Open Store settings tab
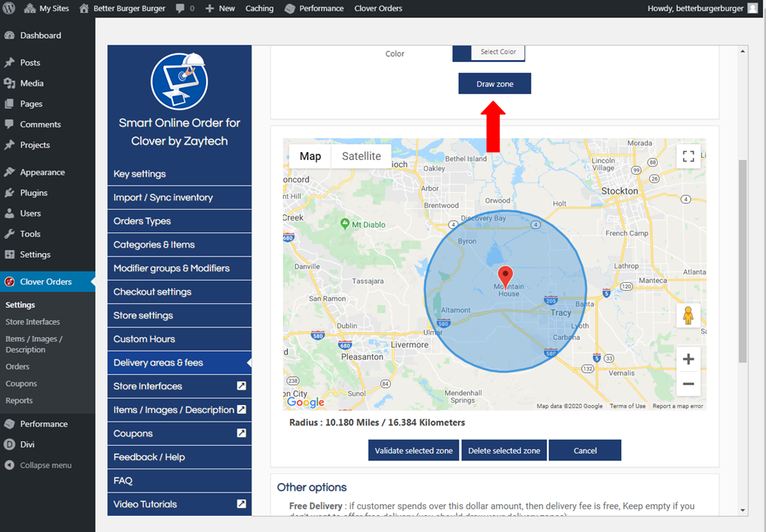 [179, 315]
